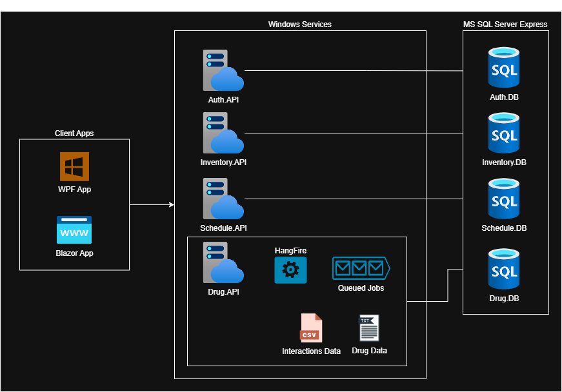Click the Schedule.DB SQL database icon

[x=504, y=199]
